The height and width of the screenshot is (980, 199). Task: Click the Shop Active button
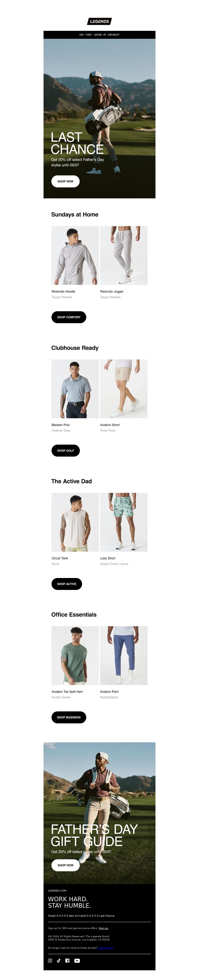tap(67, 584)
